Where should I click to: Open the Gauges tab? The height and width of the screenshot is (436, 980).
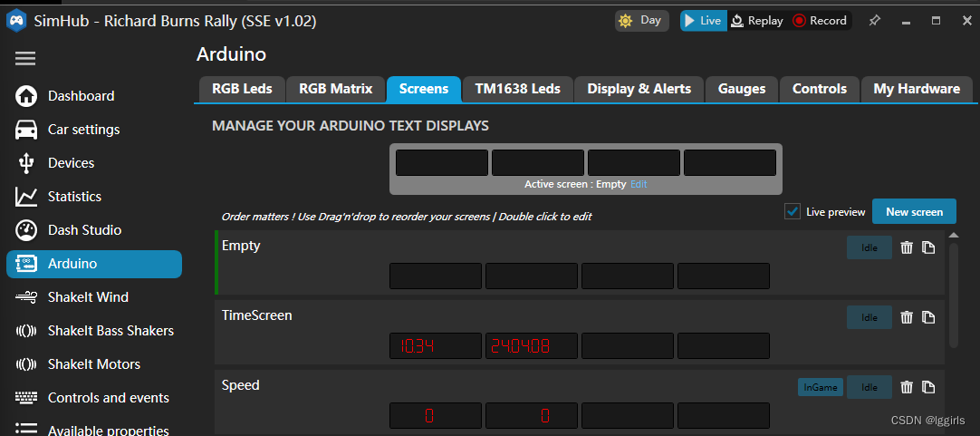point(742,89)
